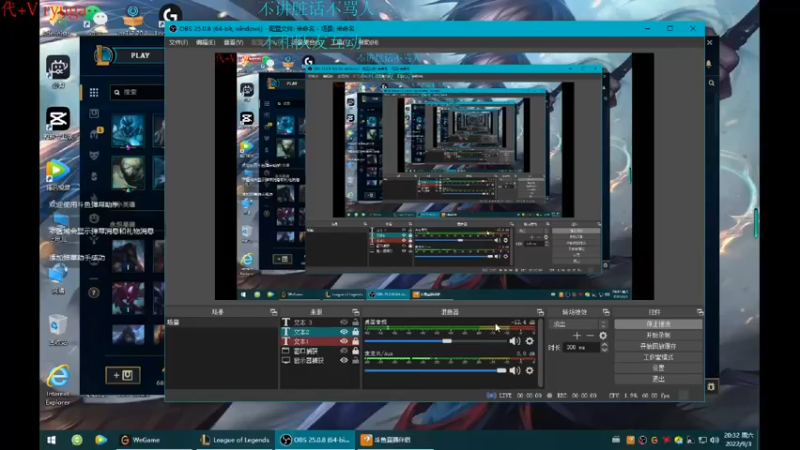This screenshot has width=800, height=450.
Task: Click the 300 ms duration field
Action: 581,347
